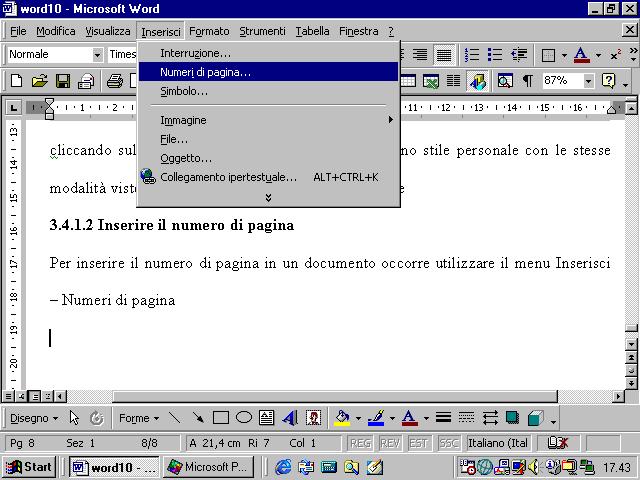Open formatting toolbar font color arrow

tap(598, 55)
